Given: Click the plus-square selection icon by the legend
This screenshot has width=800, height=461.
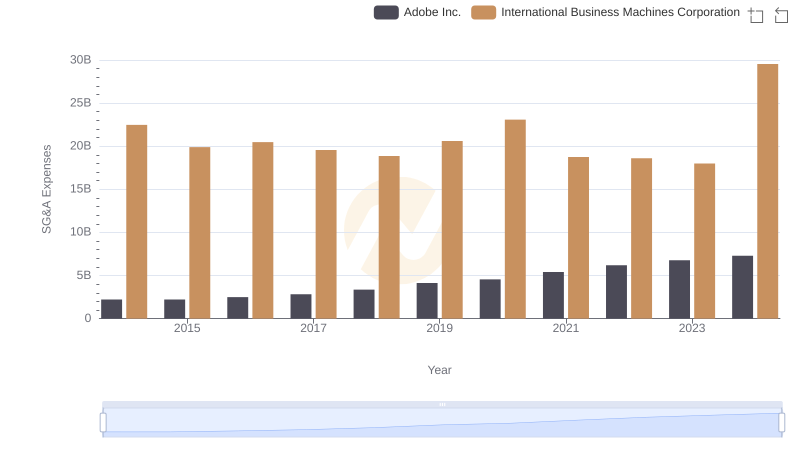Looking at the screenshot, I should pos(756,14).
